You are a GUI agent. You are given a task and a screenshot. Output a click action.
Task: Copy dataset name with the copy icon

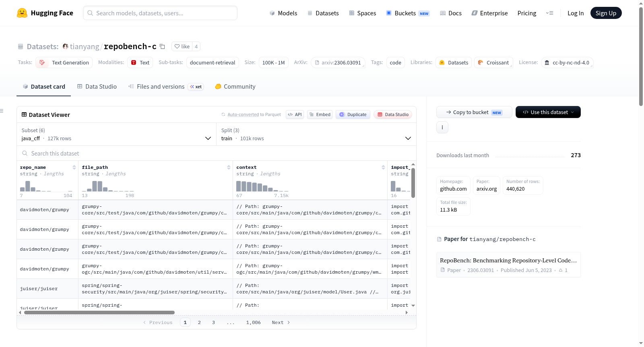tap(162, 46)
